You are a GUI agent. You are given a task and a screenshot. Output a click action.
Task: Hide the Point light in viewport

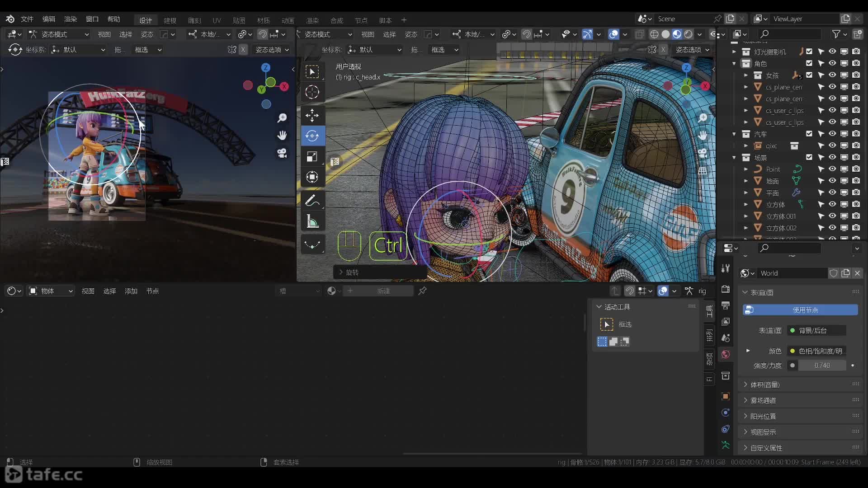pyautogui.click(x=832, y=169)
